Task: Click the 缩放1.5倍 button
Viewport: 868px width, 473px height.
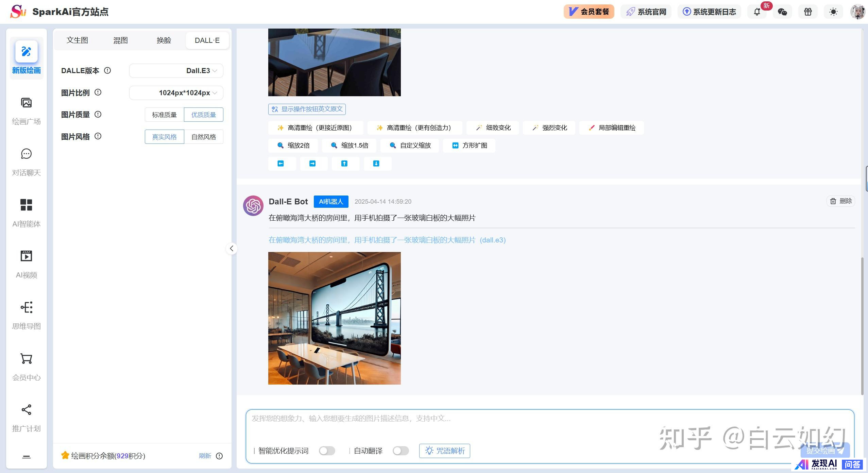Action: [x=349, y=146]
